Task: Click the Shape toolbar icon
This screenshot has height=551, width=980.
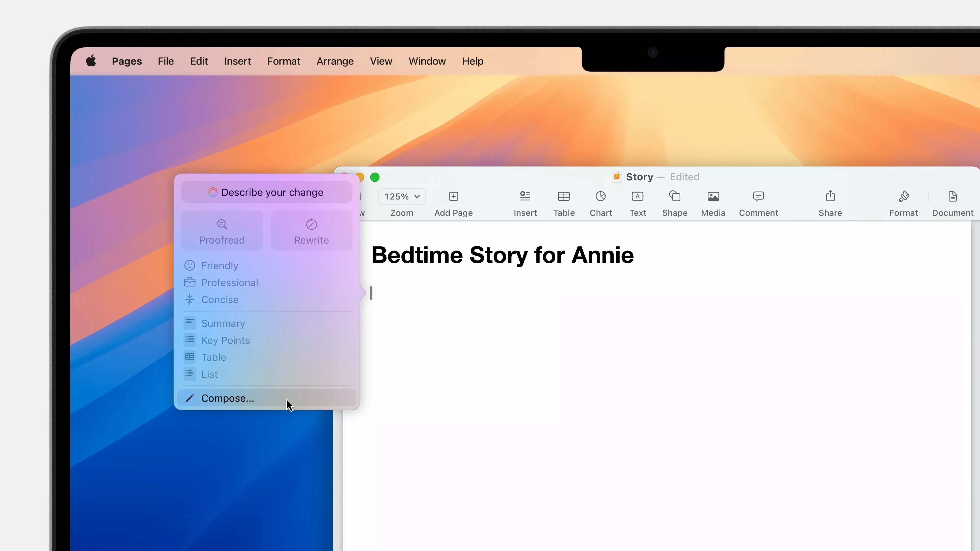Action: pyautogui.click(x=675, y=196)
